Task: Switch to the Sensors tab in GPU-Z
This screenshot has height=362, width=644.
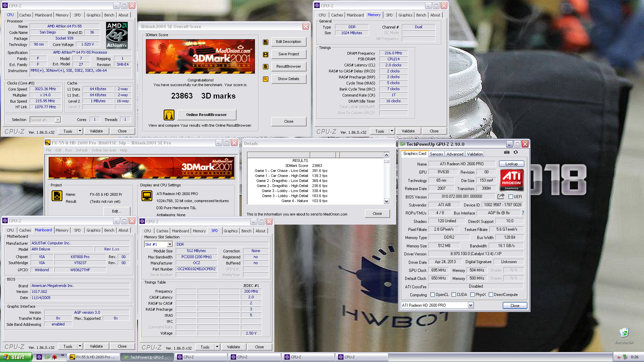Action: 436,154
